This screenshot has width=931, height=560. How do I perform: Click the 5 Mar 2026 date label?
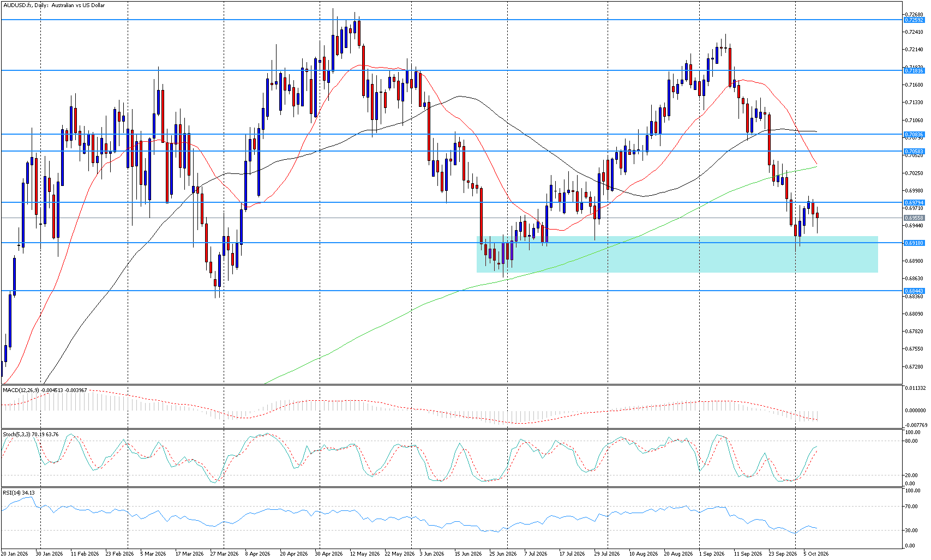click(153, 554)
